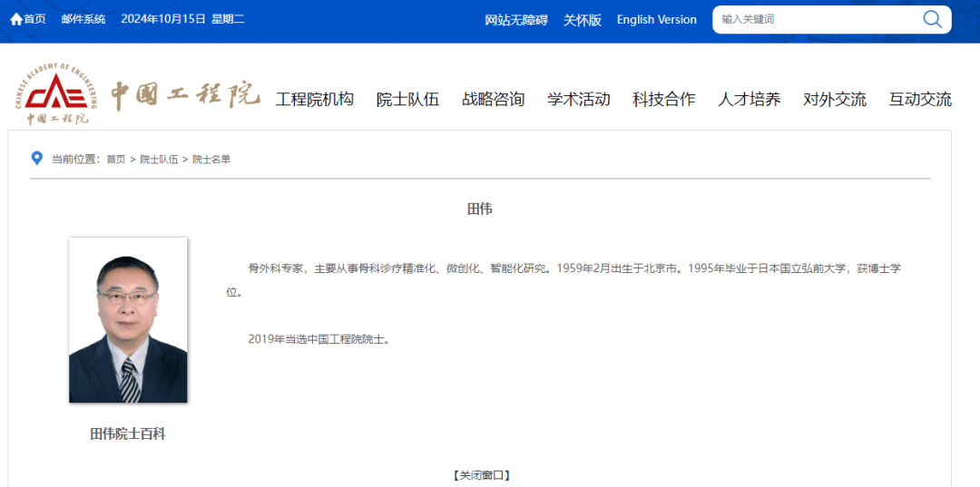Click the academician portrait photo

pos(128,320)
